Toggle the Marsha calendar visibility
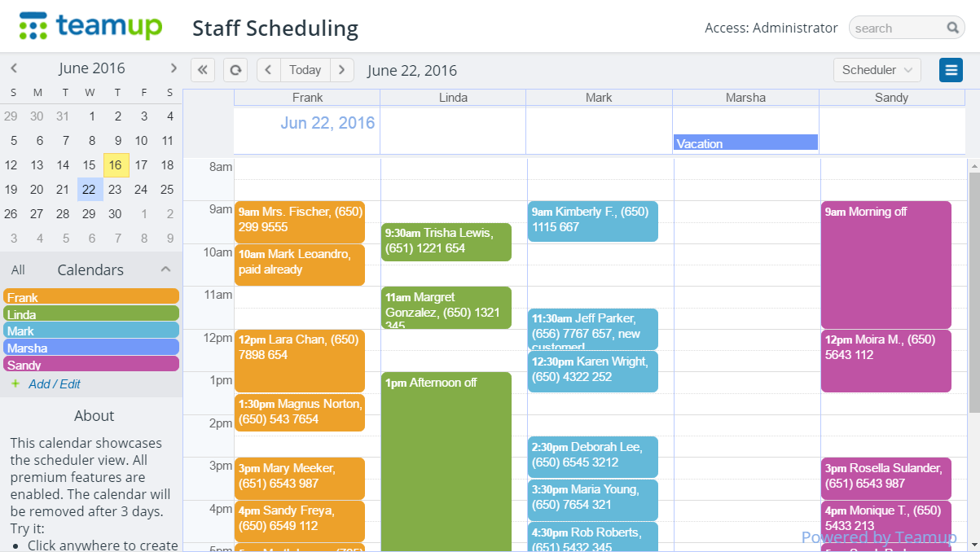 pyautogui.click(x=91, y=348)
